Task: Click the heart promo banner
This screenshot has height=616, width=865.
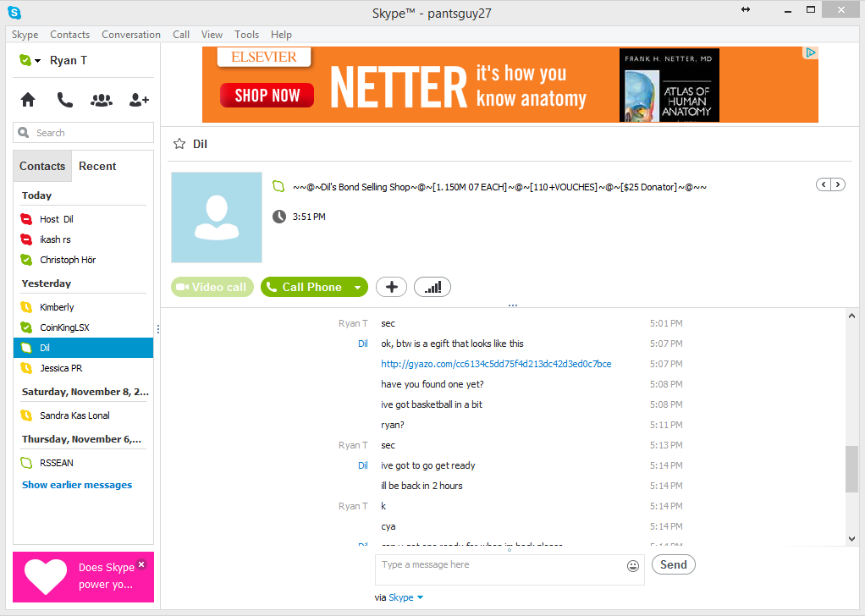Action: pyautogui.click(x=83, y=577)
